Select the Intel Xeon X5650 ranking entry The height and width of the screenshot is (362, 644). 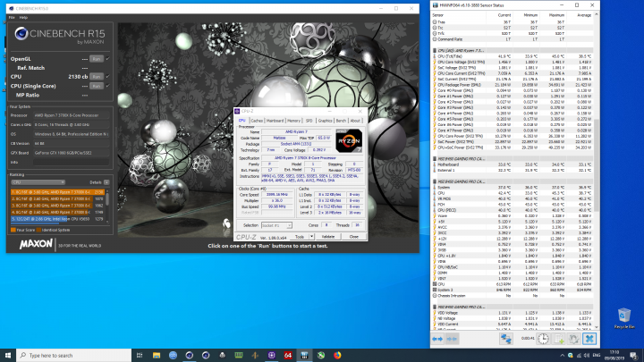57,219
